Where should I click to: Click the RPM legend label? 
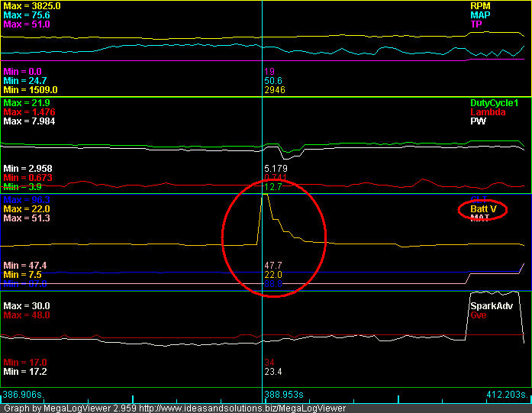479,5
